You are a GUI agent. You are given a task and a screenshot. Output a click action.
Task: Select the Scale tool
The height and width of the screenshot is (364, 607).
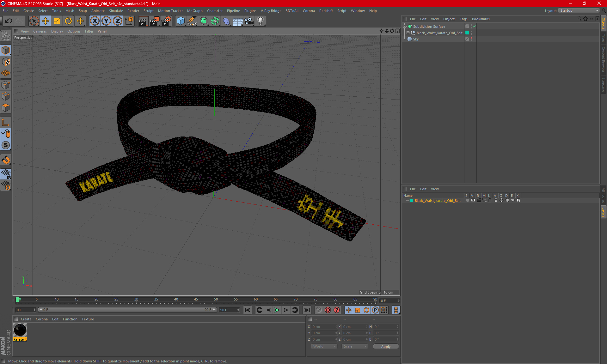57,21
